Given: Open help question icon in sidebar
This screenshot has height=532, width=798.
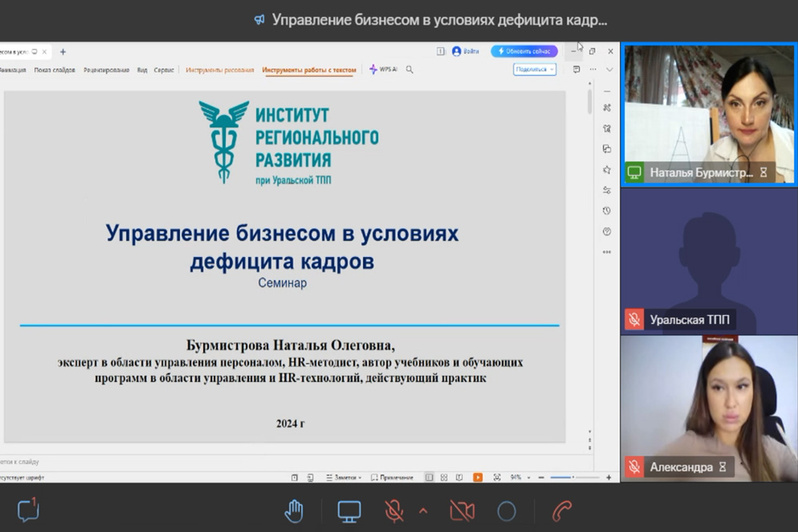Looking at the screenshot, I should pos(606,231).
